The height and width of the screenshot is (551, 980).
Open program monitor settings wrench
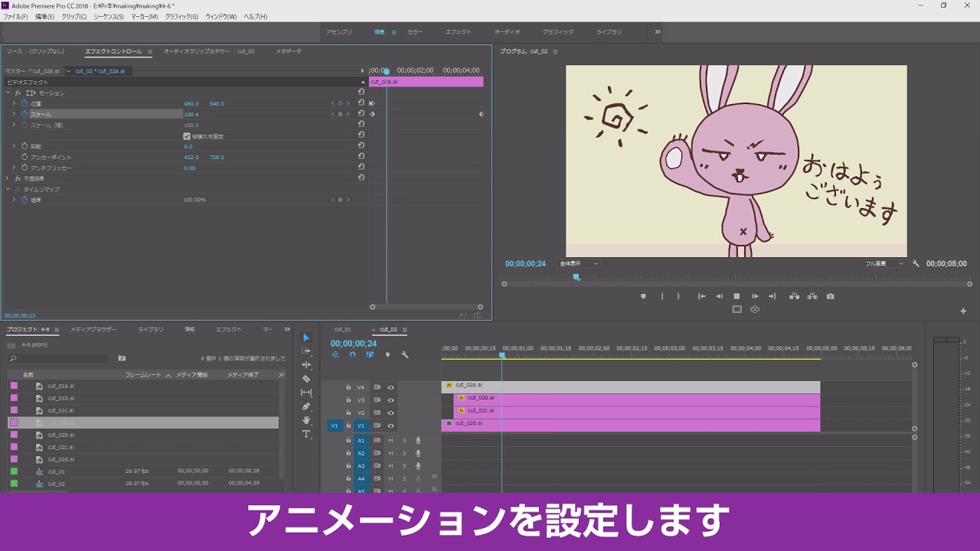pos(916,263)
